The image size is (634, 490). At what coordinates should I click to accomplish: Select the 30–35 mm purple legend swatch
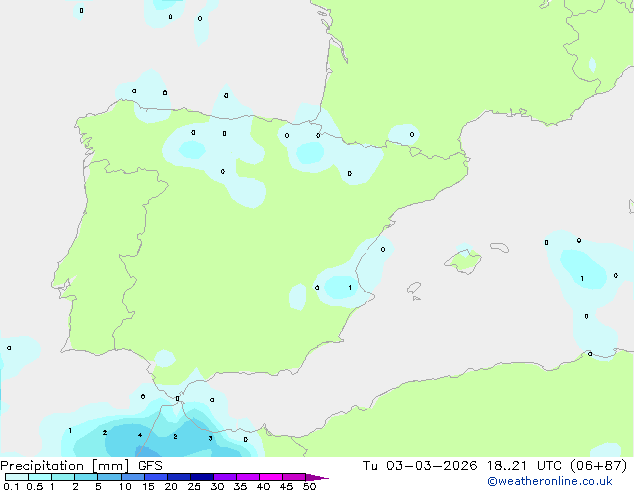tap(225, 477)
